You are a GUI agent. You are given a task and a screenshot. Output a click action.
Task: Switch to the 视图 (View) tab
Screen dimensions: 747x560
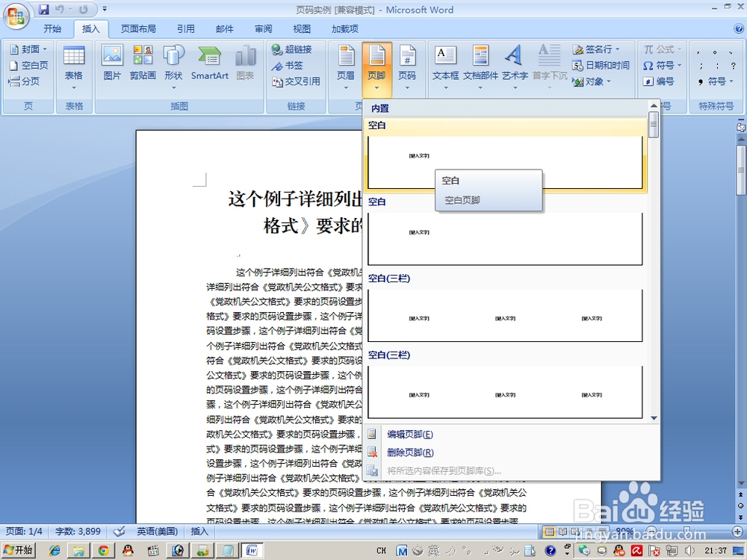302,29
